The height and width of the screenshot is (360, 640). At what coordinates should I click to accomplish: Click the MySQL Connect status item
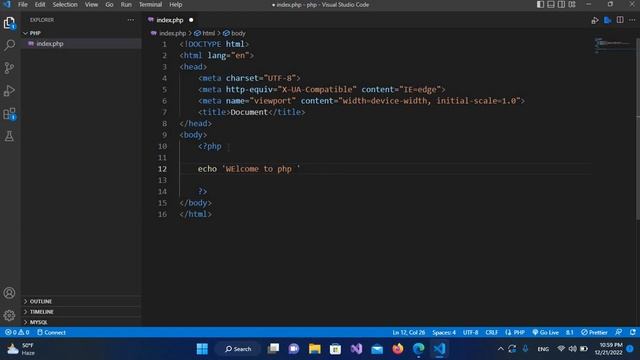point(51,332)
